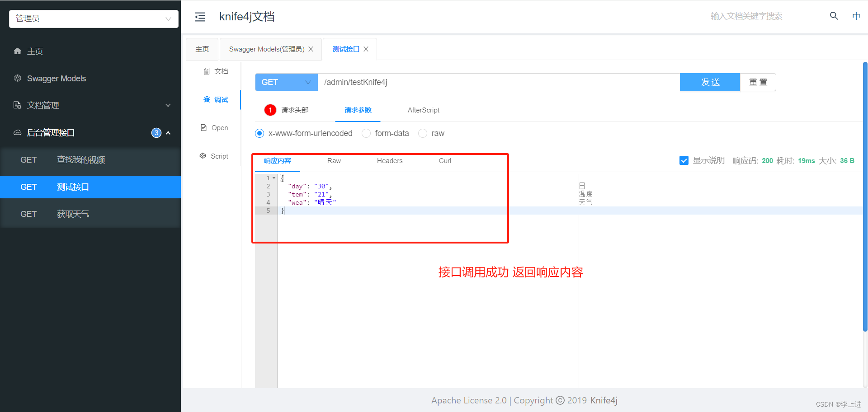
Task: Click the badge showing 3 interfaces
Action: click(x=156, y=133)
